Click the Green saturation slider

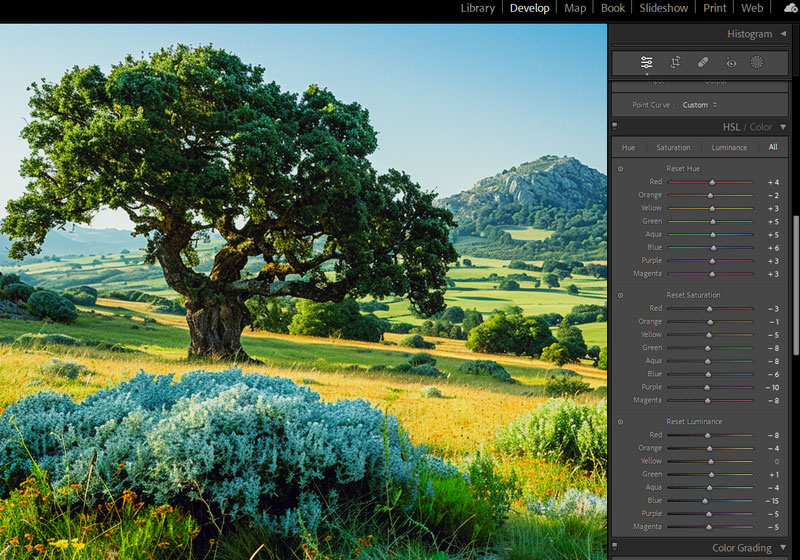point(711,348)
